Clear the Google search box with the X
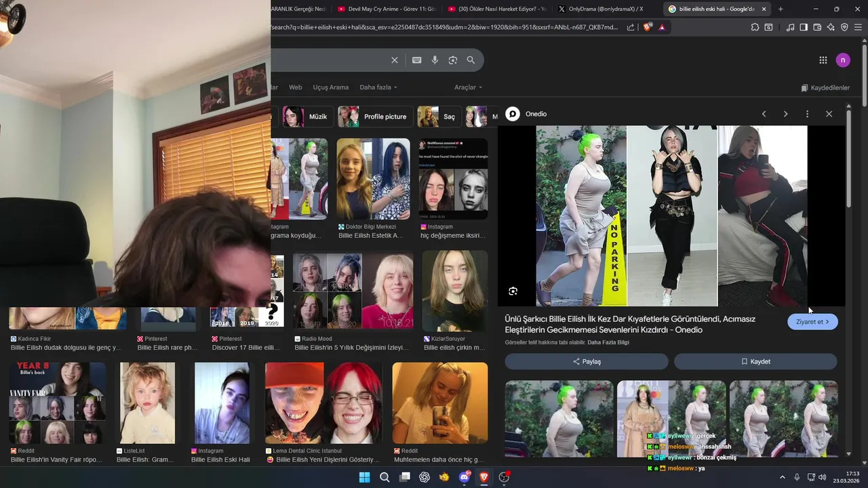The width and height of the screenshot is (868, 488). point(395,60)
